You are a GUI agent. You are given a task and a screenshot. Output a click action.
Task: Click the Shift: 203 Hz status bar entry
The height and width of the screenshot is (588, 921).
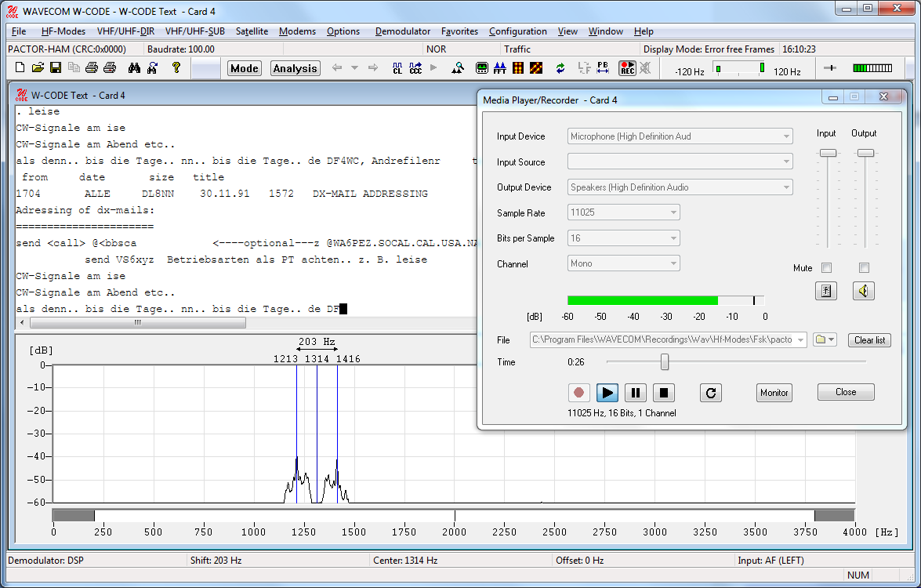point(216,561)
